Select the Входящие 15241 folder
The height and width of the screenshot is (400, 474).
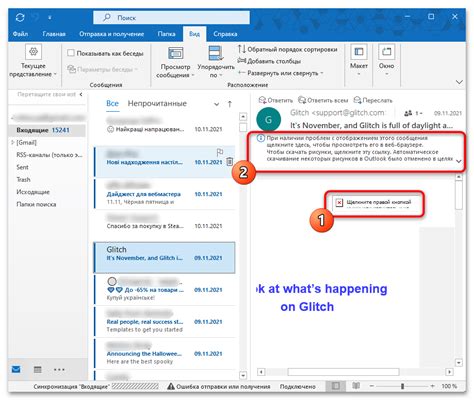47,130
